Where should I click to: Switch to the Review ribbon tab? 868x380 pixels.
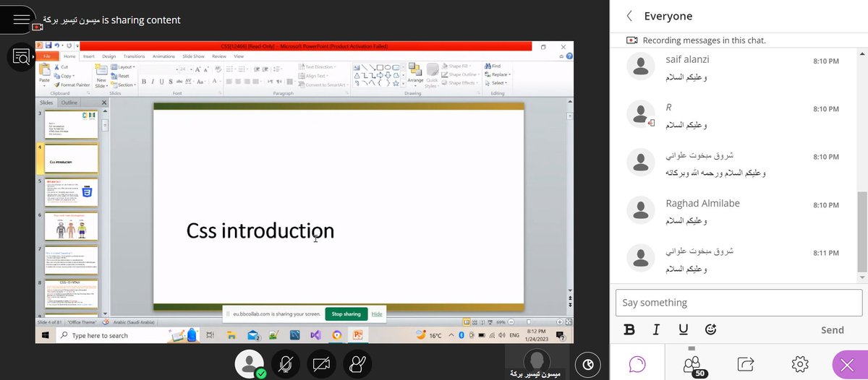click(x=219, y=56)
